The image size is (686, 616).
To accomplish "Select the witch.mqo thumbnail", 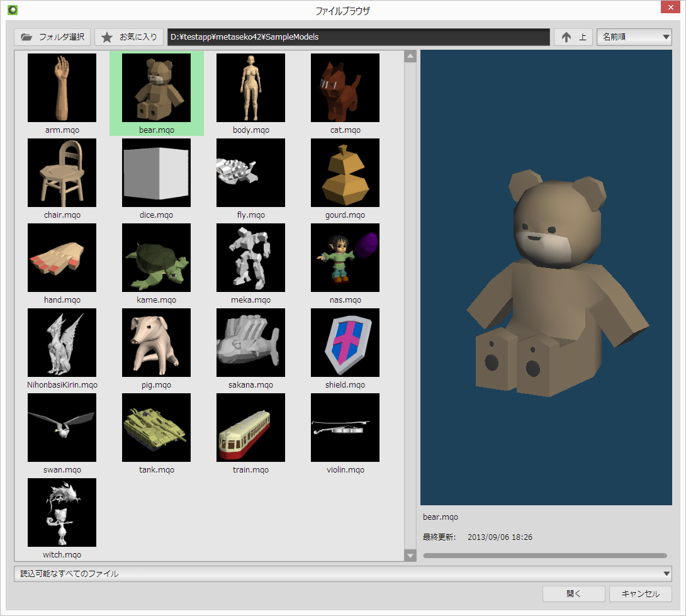I will 62,512.
